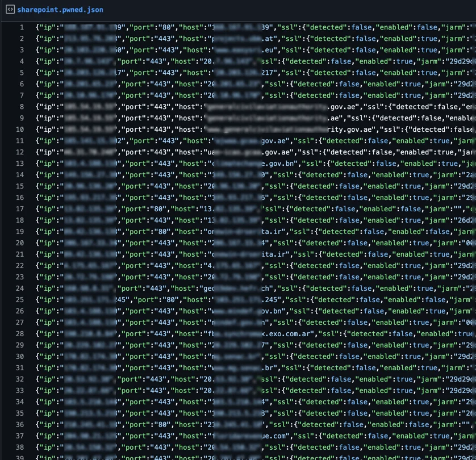Click the "jarm":"2a value on line 14
The image size is (476, 460).
coord(453,175)
